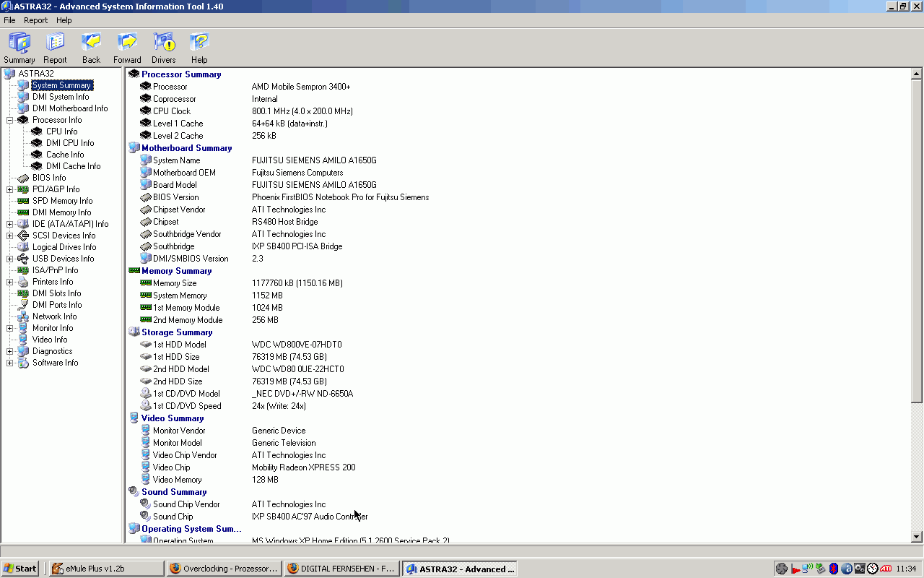924x578 pixels.
Task: Expand the Software Info node
Action: (x=10, y=363)
